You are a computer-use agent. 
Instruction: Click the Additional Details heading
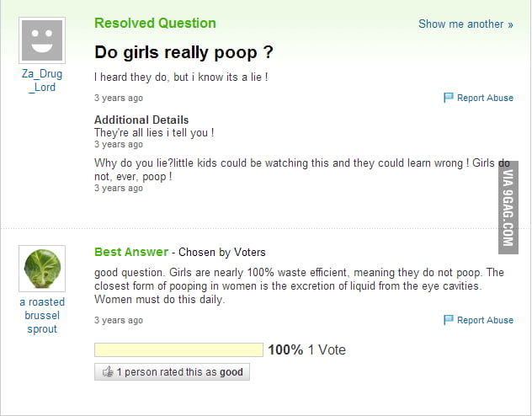click(141, 120)
